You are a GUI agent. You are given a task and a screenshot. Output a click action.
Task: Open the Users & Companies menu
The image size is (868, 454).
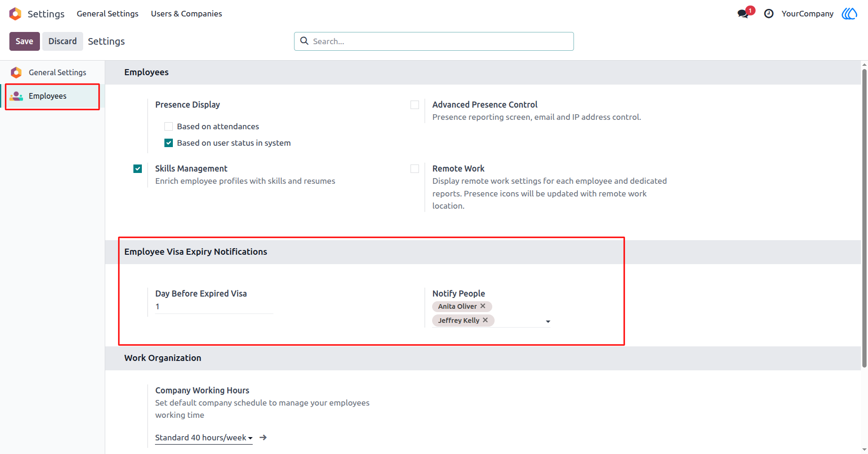[x=186, y=14]
